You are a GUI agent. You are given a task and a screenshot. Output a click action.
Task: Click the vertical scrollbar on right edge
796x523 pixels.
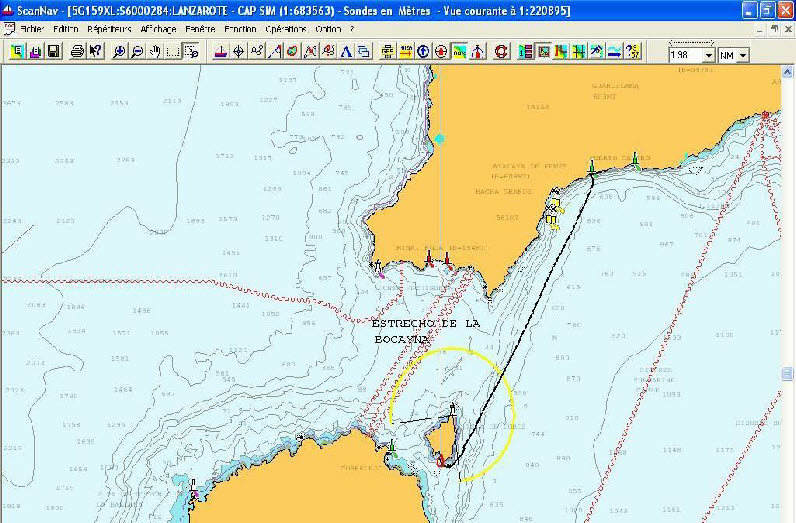788,300
